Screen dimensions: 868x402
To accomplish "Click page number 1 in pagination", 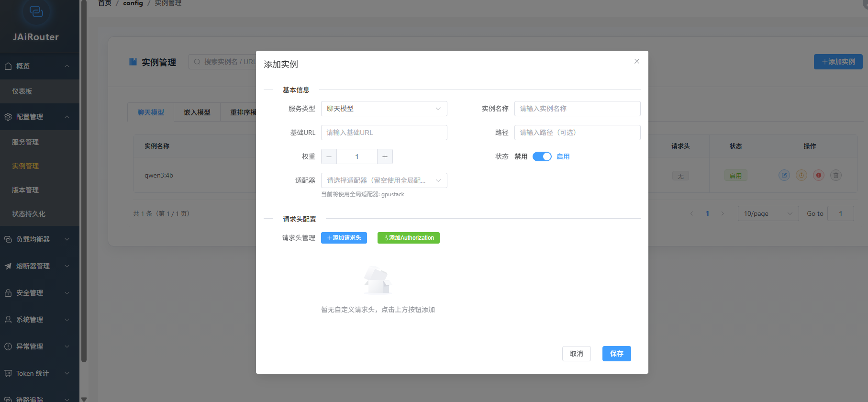I will click(707, 213).
